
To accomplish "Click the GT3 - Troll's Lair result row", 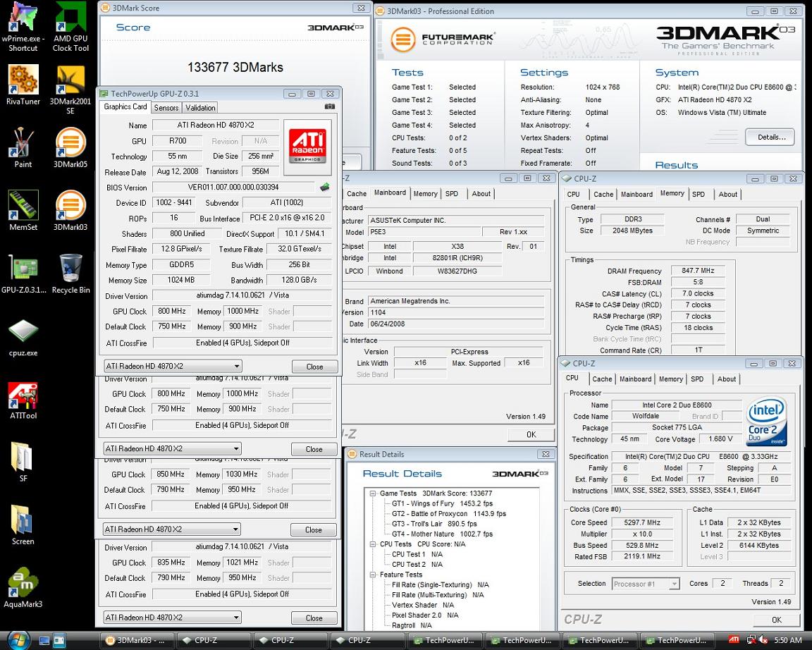I will pos(434,524).
